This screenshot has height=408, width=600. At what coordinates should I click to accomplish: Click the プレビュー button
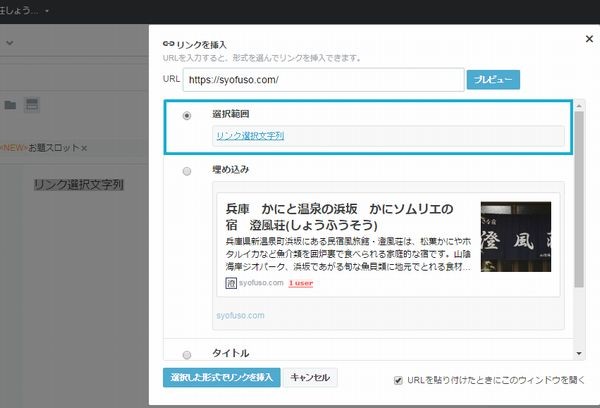pos(493,80)
